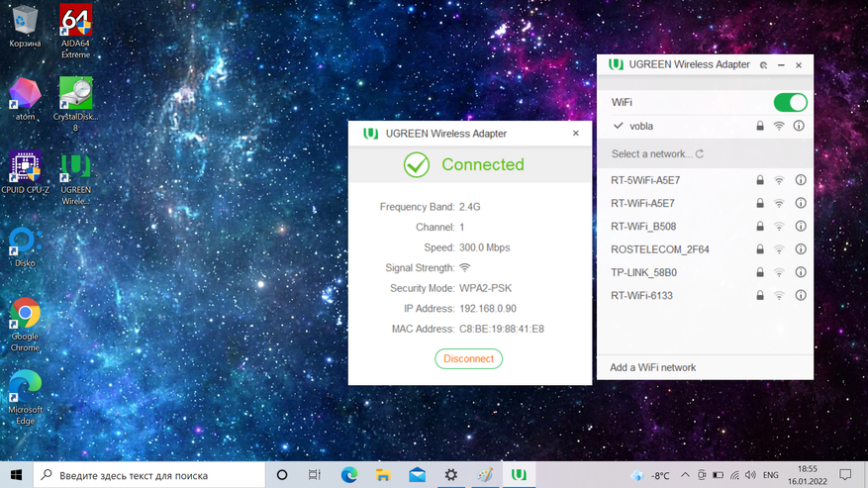Click the IP Address 192.168.0.90
This screenshot has height=488, width=868.
(x=488, y=309)
